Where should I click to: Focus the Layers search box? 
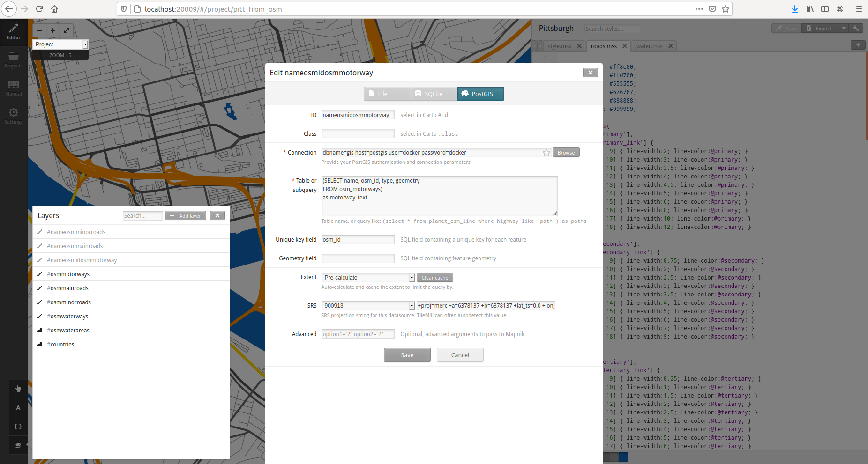pyautogui.click(x=143, y=215)
